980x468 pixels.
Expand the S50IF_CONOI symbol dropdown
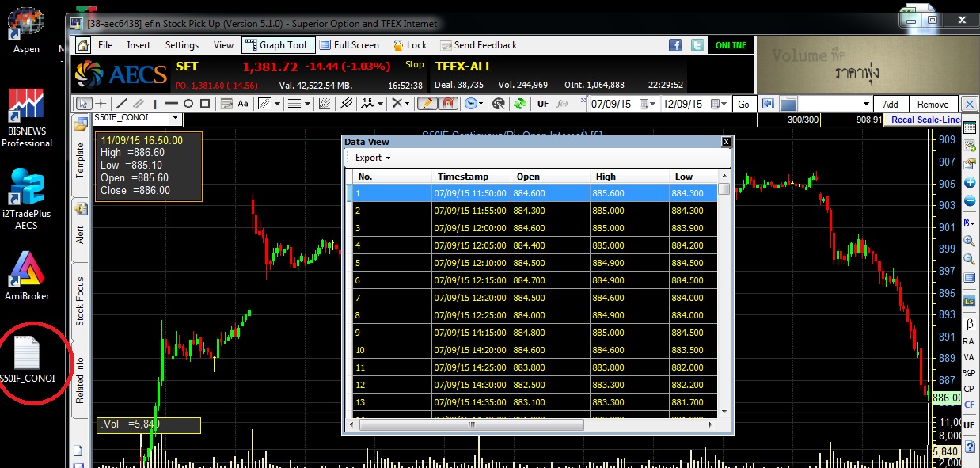coord(176,118)
